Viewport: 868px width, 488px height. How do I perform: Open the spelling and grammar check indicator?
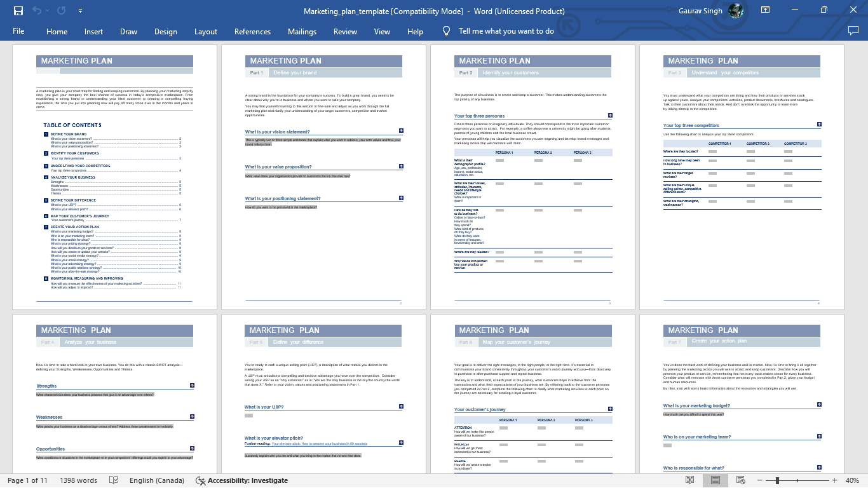(x=113, y=480)
